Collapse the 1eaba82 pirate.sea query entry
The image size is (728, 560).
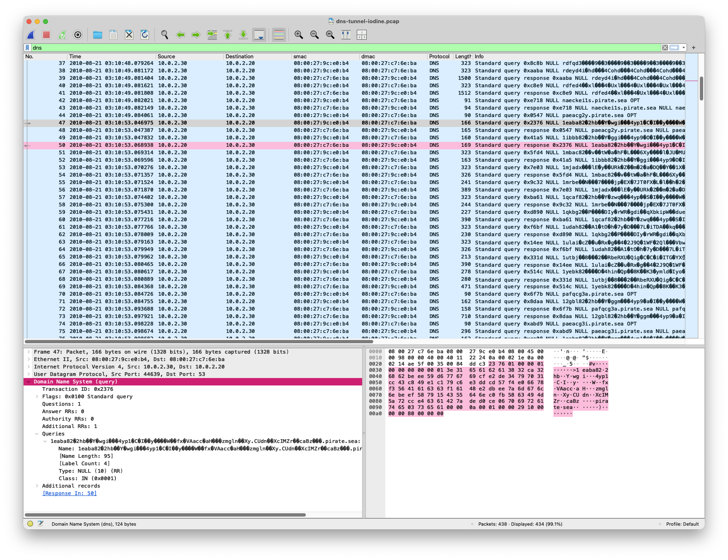[45, 441]
